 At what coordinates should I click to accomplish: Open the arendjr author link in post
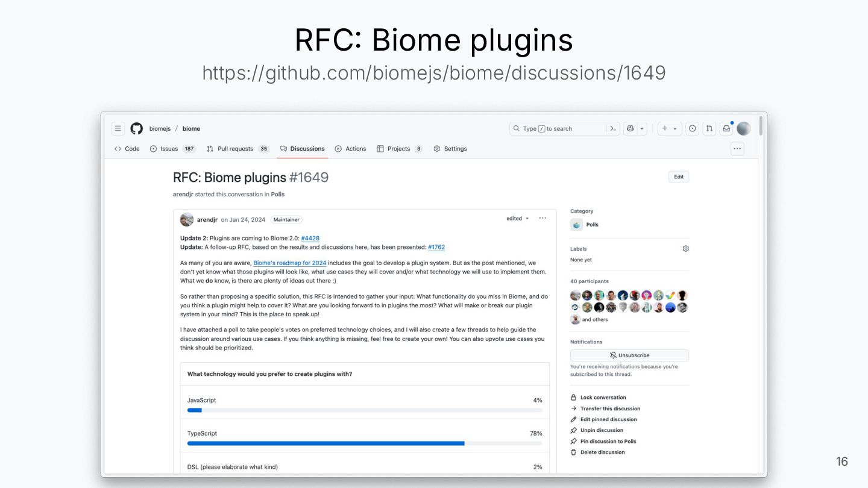tap(207, 219)
